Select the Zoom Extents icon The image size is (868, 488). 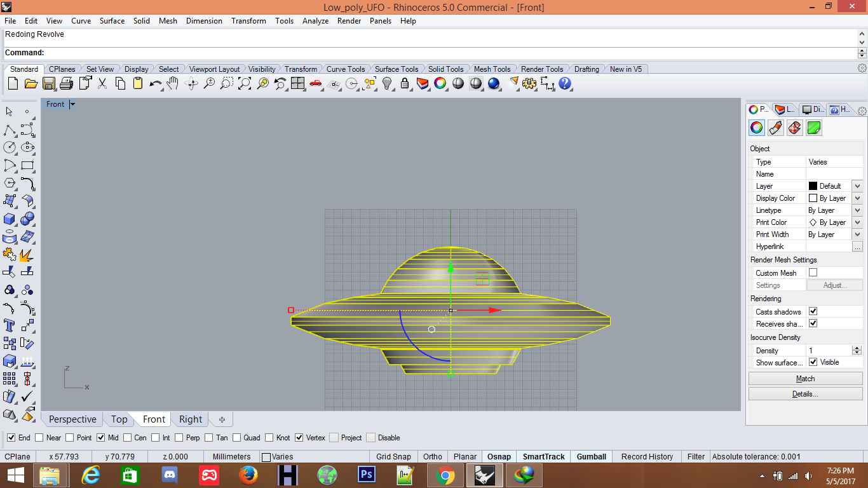coord(244,83)
